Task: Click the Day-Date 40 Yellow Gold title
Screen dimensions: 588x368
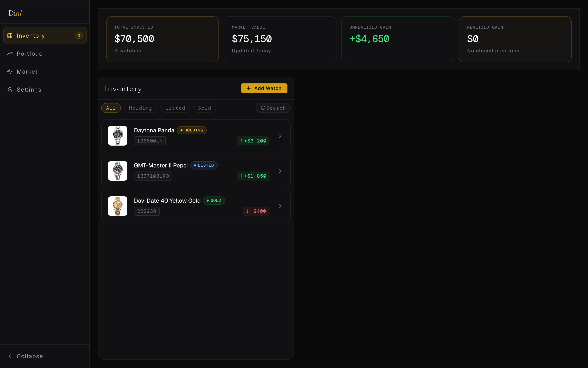Action: pos(167,201)
